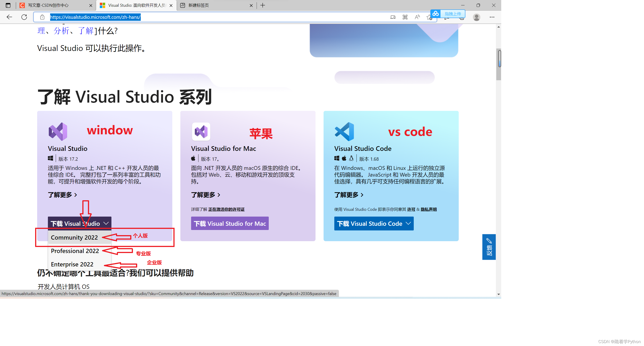Click the browser profile avatar icon
644x346 pixels.
click(476, 17)
